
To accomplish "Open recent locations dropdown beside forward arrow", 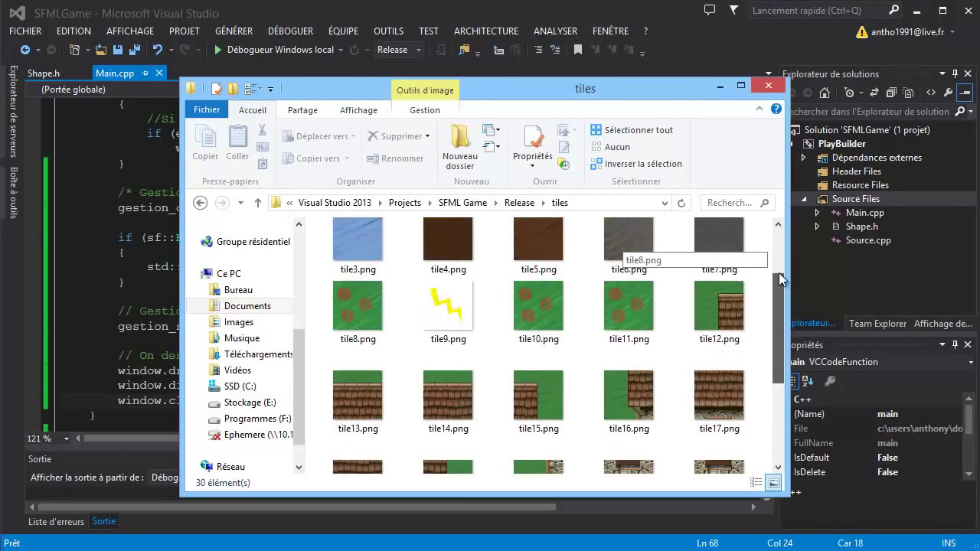I will tap(240, 203).
